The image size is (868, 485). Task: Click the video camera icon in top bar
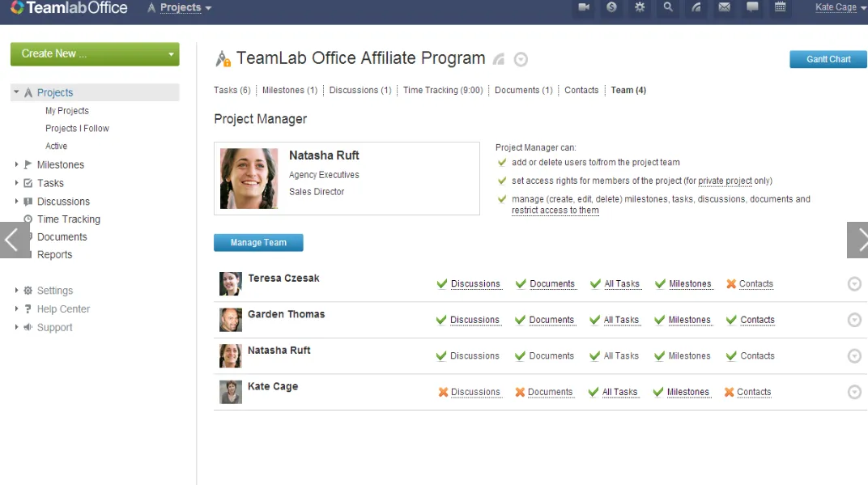point(584,7)
